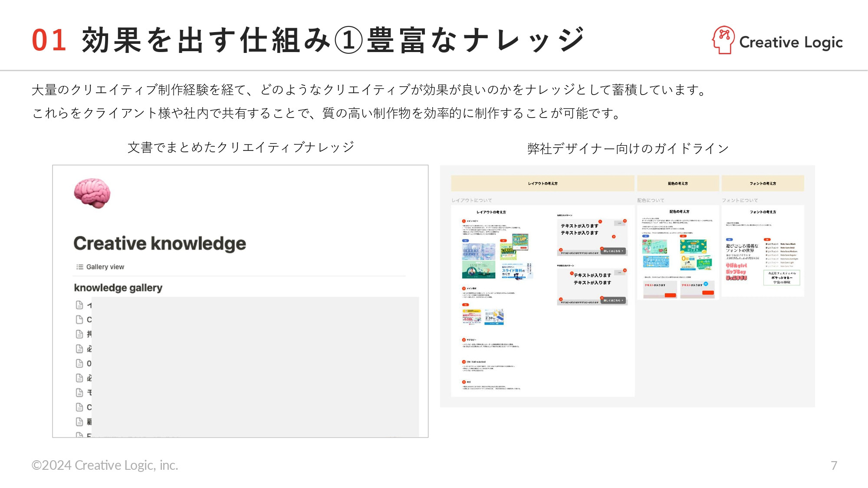Click the blue badge icon under メインコピー
Screen dimensions: 868x488
[x=465, y=241]
